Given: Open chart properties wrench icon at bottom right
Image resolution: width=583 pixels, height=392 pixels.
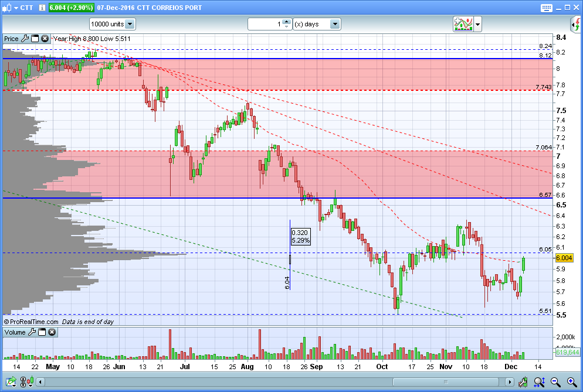Looking at the screenshot, I should click(x=523, y=381).
